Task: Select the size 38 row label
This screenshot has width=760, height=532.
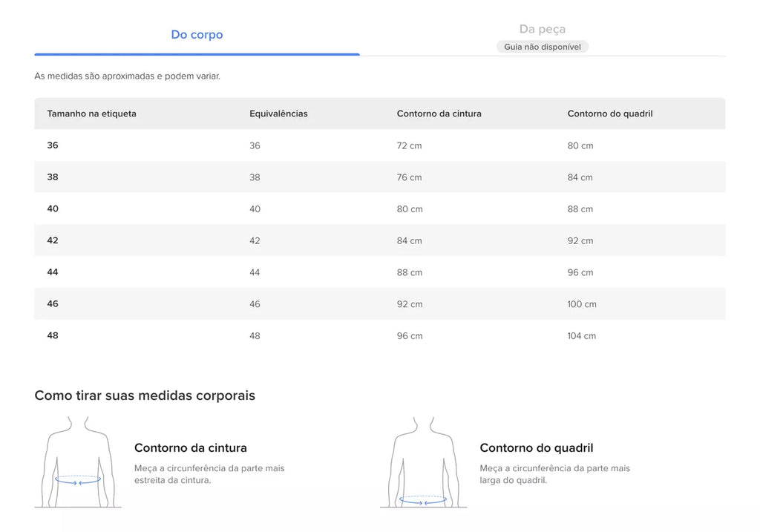Action: (x=53, y=177)
